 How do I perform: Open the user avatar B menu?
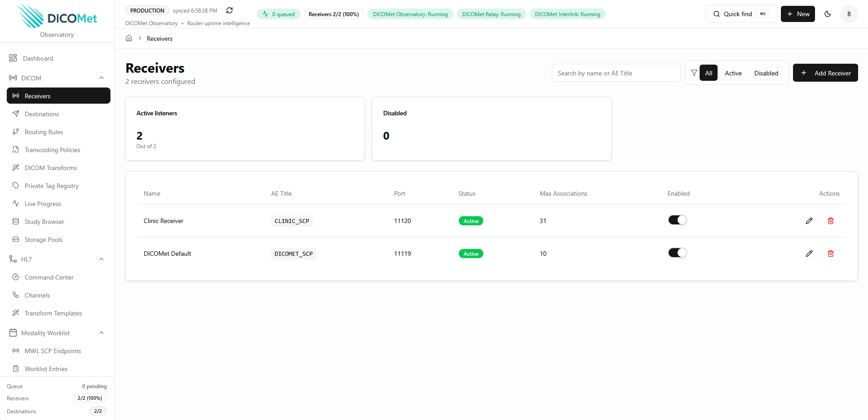(x=849, y=14)
